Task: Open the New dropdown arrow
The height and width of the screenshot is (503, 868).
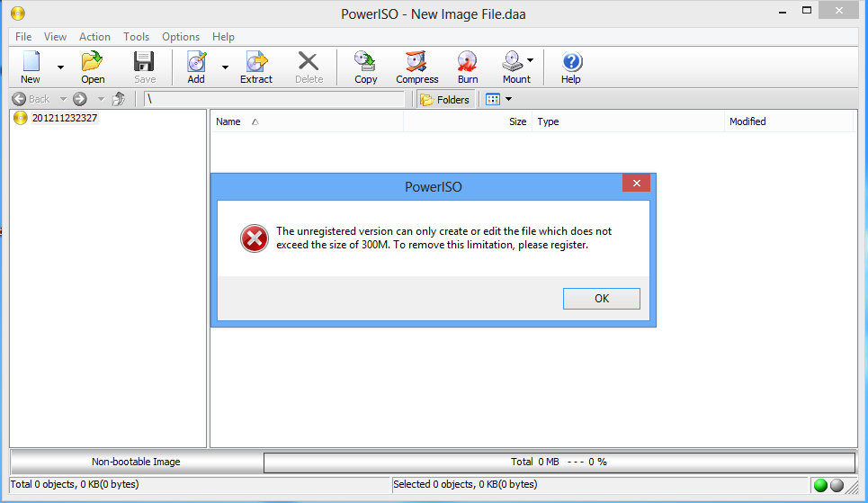Action: 60,67
